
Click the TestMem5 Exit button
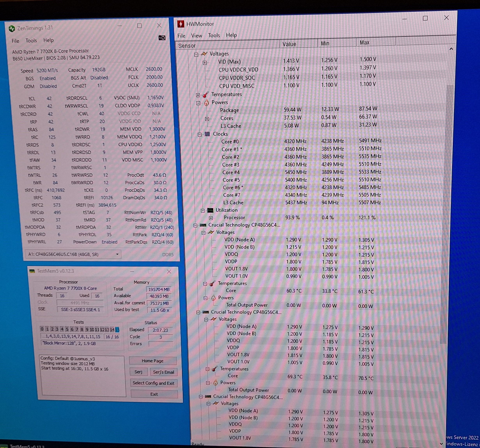[x=154, y=394]
